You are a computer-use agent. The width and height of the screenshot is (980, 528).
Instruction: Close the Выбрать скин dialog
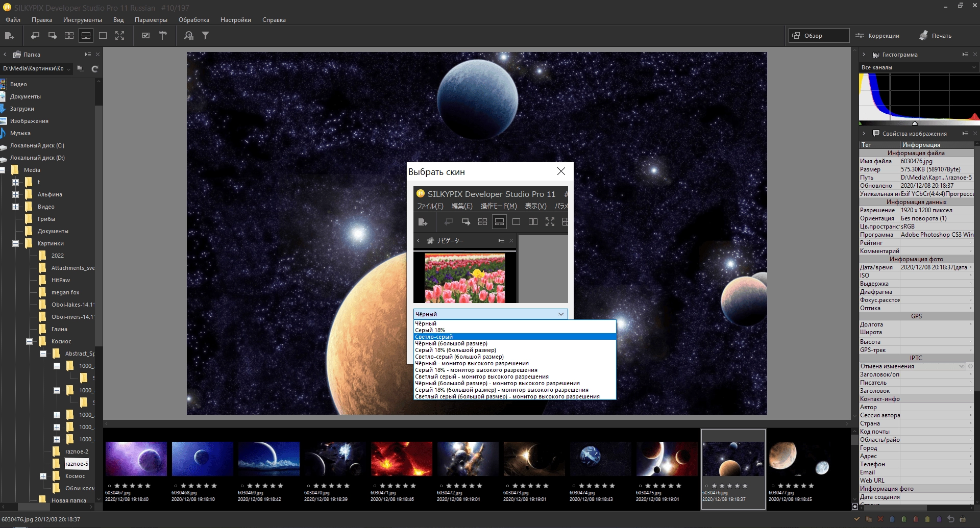[x=561, y=171]
